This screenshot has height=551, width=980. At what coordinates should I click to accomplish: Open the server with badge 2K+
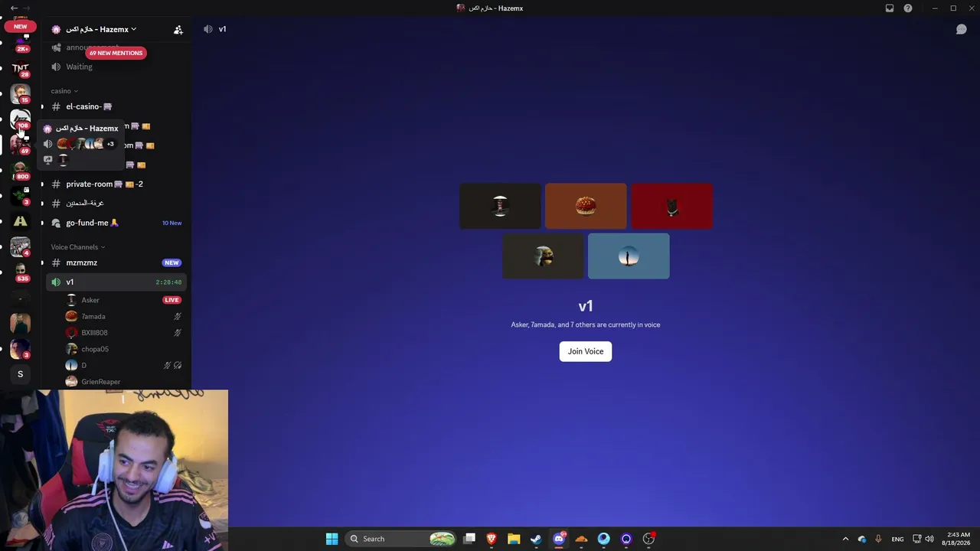point(21,44)
